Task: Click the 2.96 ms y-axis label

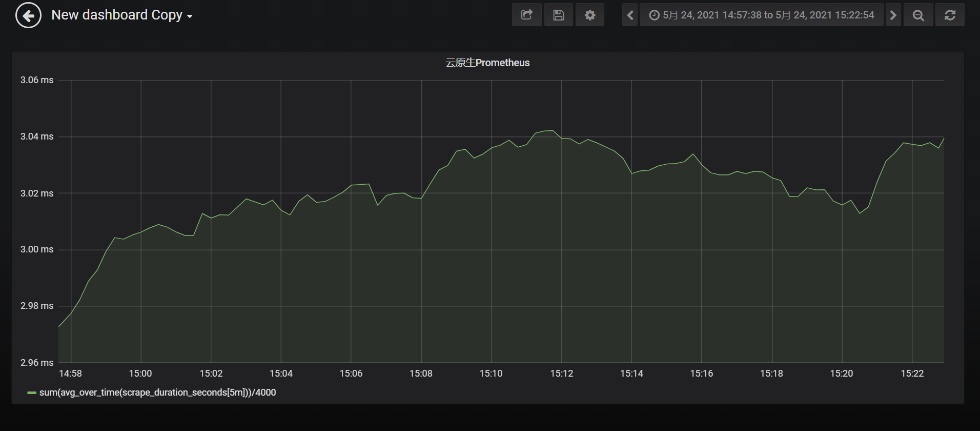Action: [37, 363]
